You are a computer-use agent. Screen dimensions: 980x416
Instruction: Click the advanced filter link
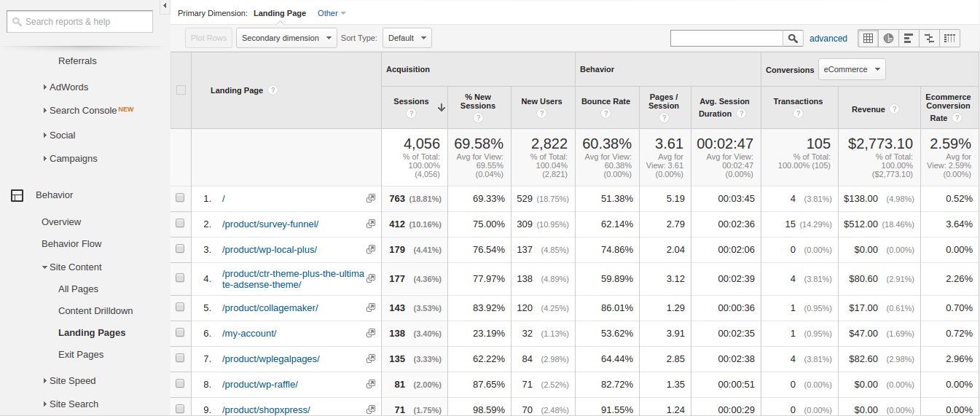(828, 39)
